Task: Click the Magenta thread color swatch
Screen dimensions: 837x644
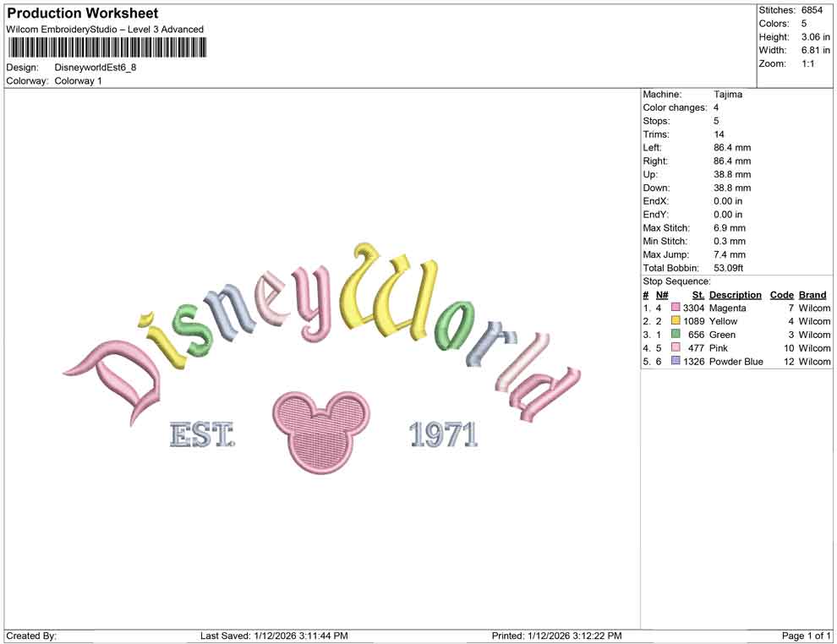Action: click(675, 308)
